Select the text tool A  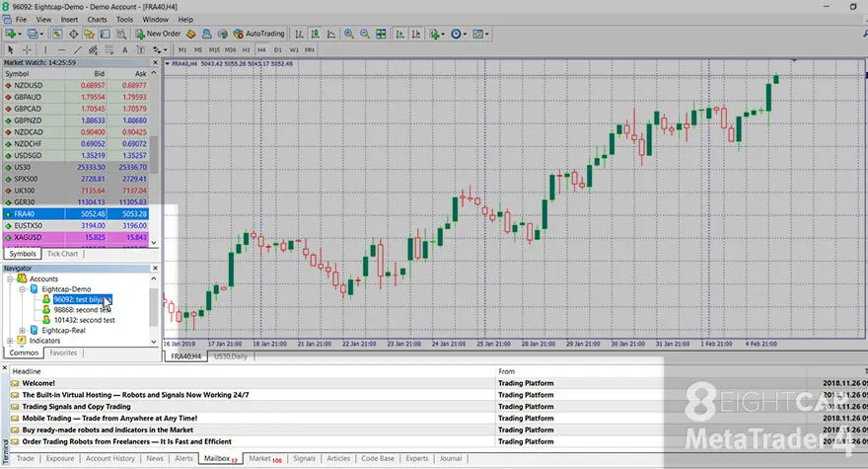point(125,50)
